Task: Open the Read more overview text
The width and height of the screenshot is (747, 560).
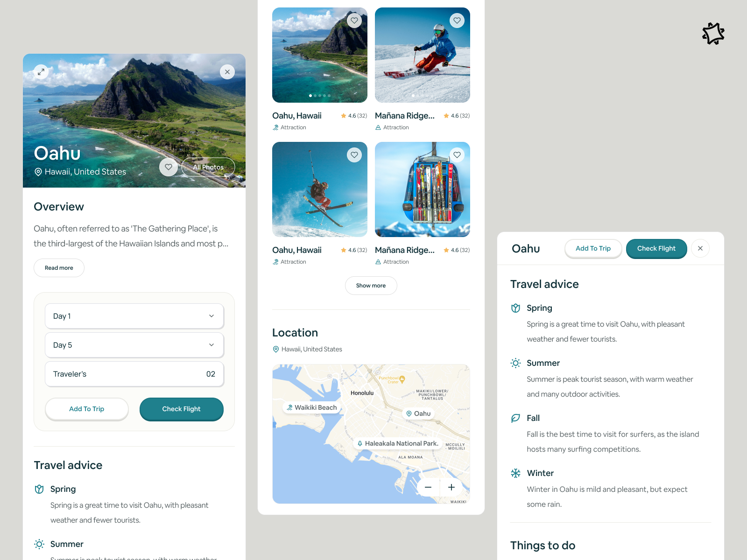Action: (59, 267)
